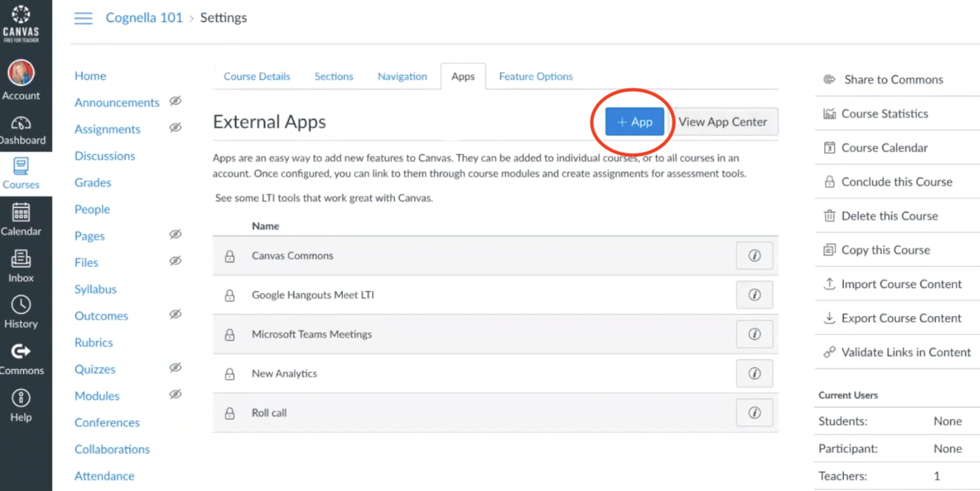
Task: Open Courses in global navigation
Action: (x=21, y=173)
